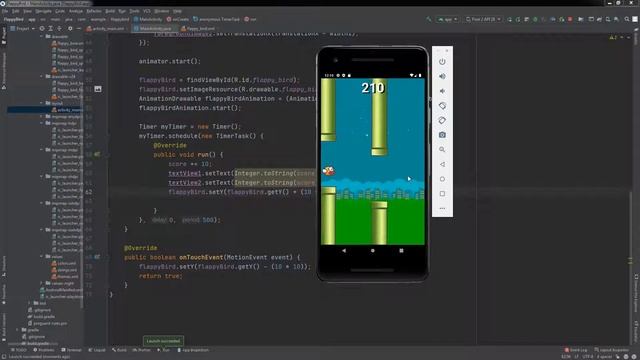Open the Navigate menu
Image resolution: width=640 pixels, height=360 pixels.
(43, 11)
